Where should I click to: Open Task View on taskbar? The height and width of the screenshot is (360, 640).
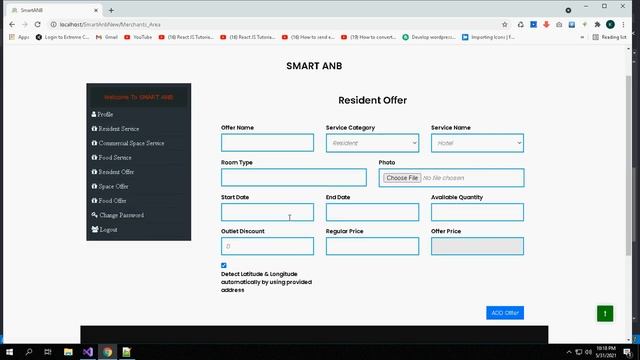point(48,352)
